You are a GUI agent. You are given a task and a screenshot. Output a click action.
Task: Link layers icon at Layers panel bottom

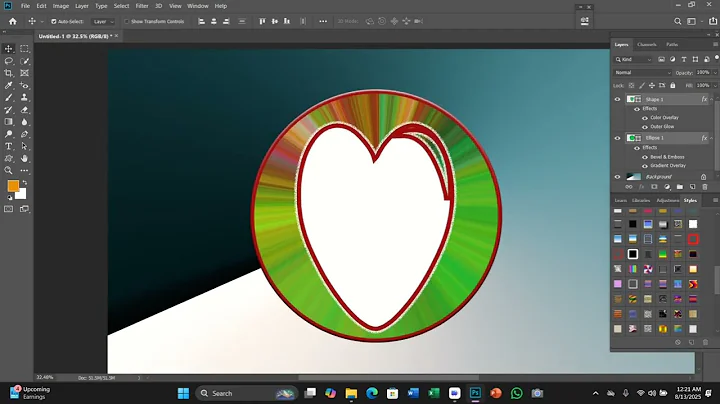coord(629,187)
